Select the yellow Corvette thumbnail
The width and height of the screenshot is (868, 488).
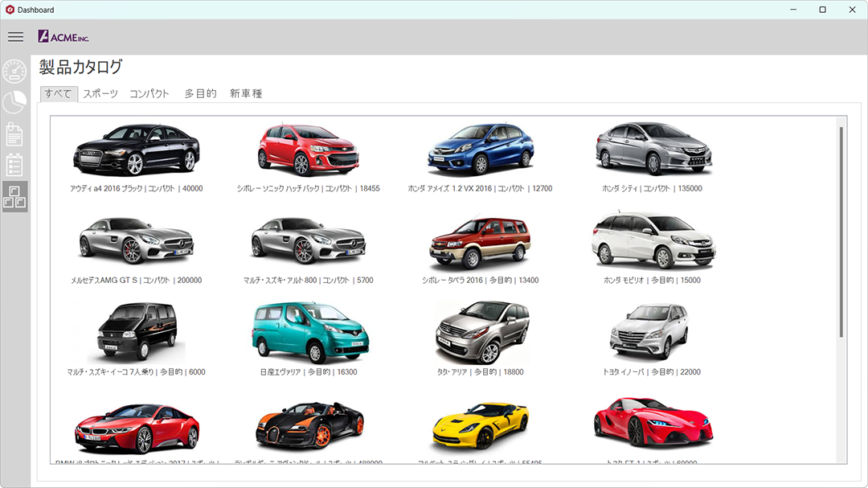pos(480,425)
